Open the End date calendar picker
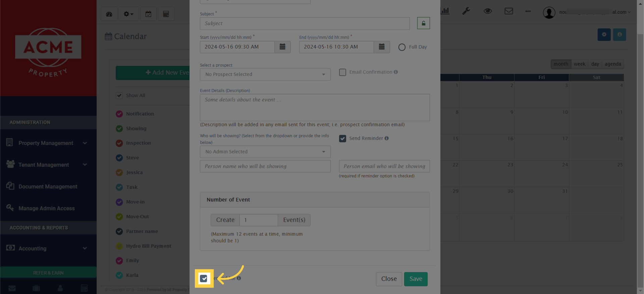Screen dimensions: 644x294 pos(382,47)
